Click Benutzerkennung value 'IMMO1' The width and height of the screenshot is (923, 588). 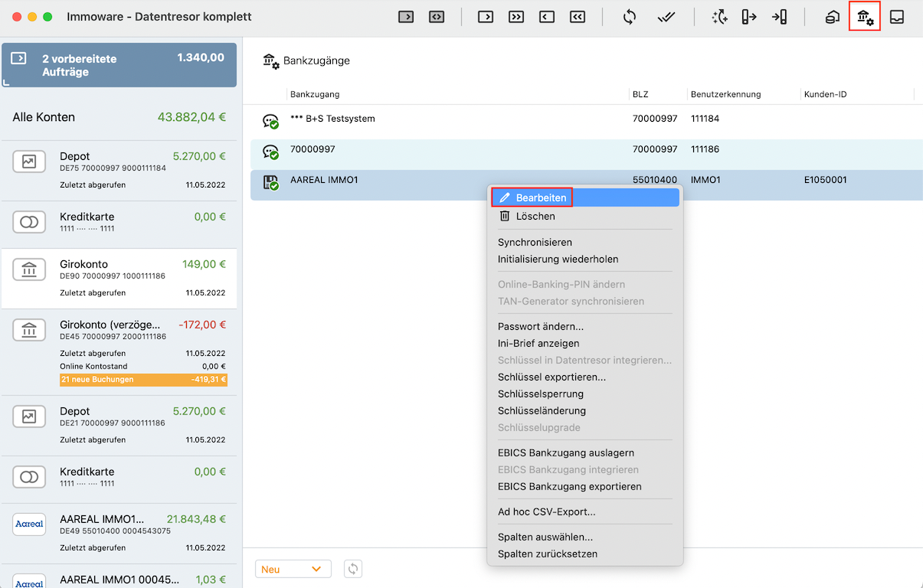coord(705,180)
